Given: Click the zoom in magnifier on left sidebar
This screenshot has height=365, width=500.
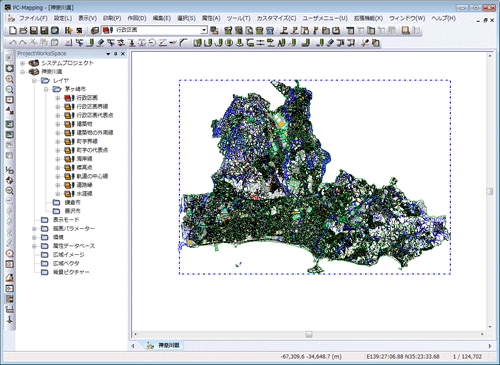Looking at the screenshot, I should pos(10,79).
